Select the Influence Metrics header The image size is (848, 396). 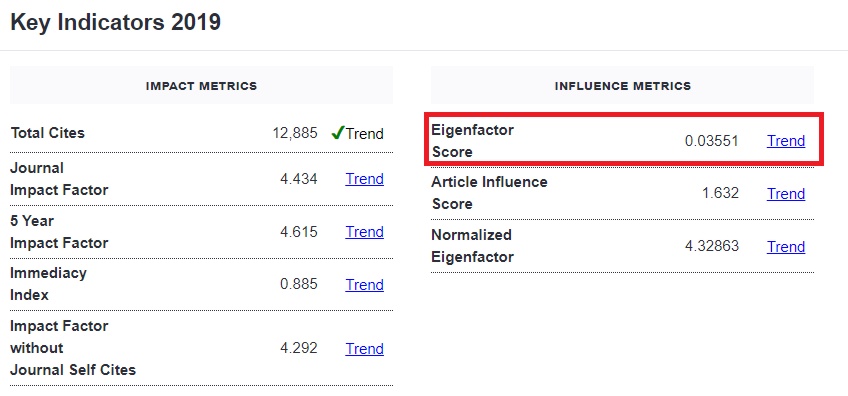pos(622,85)
